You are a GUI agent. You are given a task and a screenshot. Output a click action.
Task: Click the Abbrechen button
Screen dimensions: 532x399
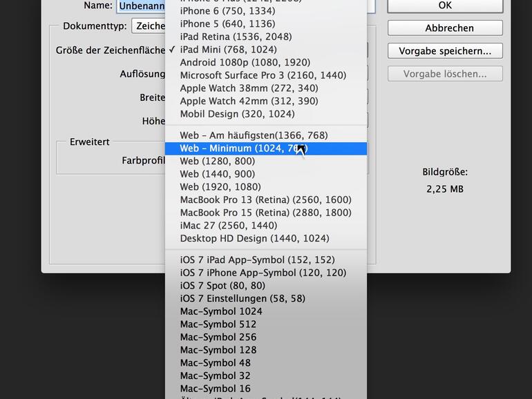click(x=445, y=28)
